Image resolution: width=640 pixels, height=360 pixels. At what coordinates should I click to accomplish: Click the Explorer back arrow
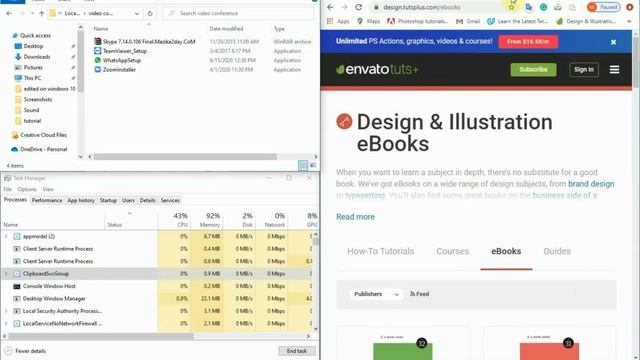(x=9, y=13)
